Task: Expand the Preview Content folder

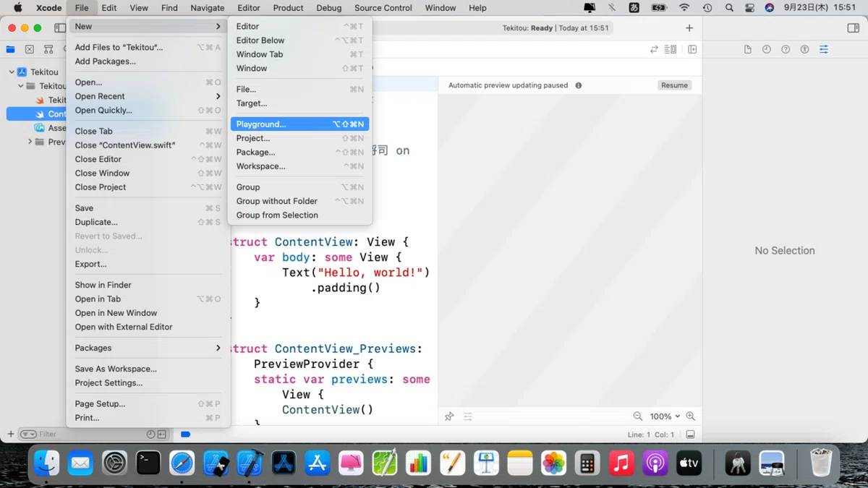Action: (x=30, y=142)
